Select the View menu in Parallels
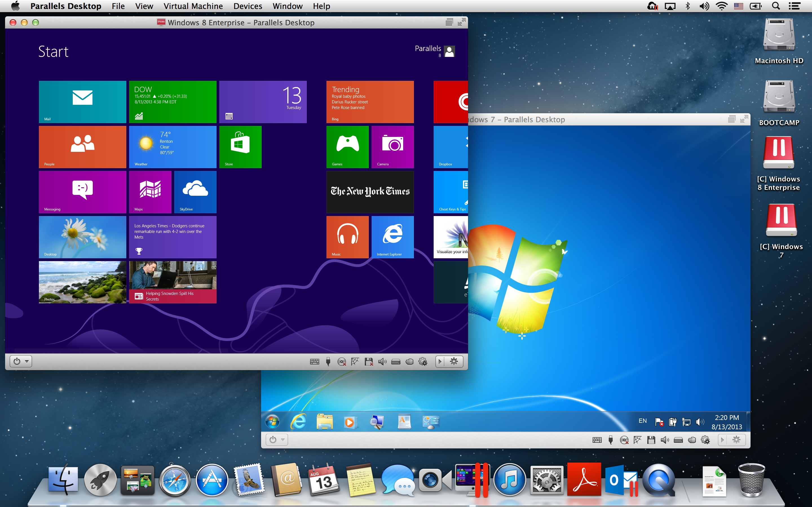This screenshot has width=812, height=507. (x=144, y=6)
